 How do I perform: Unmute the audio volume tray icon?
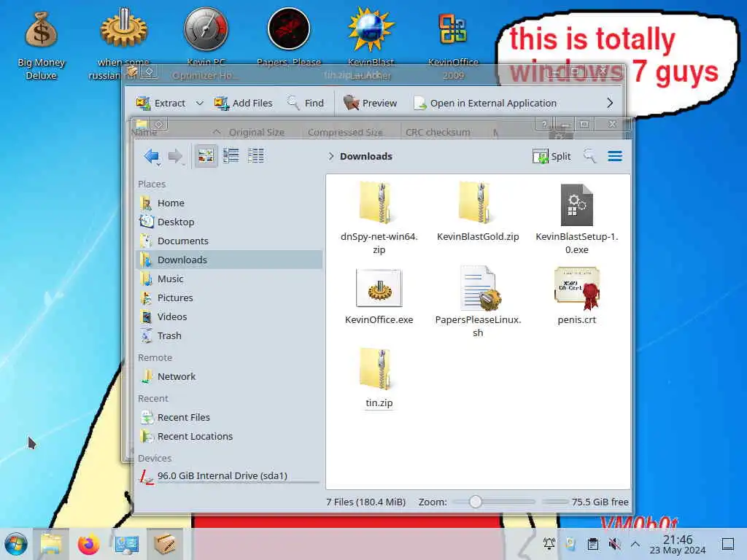(614, 543)
